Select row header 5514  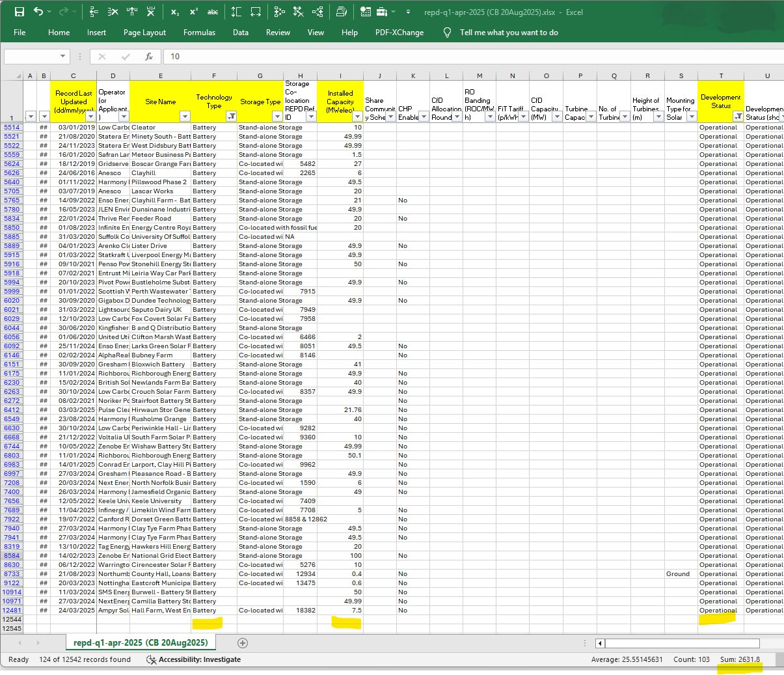pyautogui.click(x=12, y=128)
